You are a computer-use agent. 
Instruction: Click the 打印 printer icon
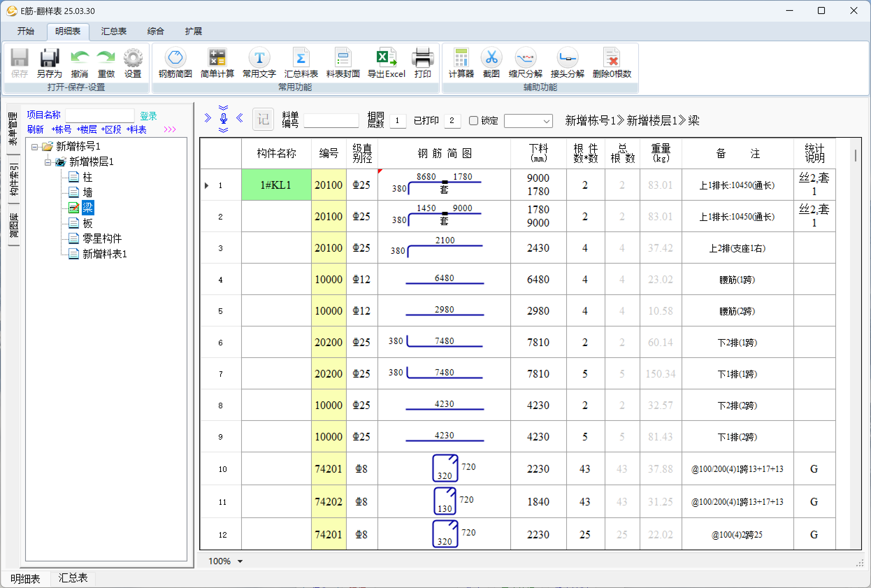tap(422, 58)
